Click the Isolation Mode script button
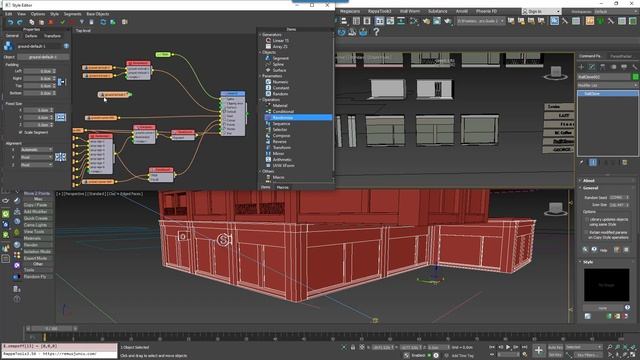Viewport: 640px width, 360px height. click(37, 251)
